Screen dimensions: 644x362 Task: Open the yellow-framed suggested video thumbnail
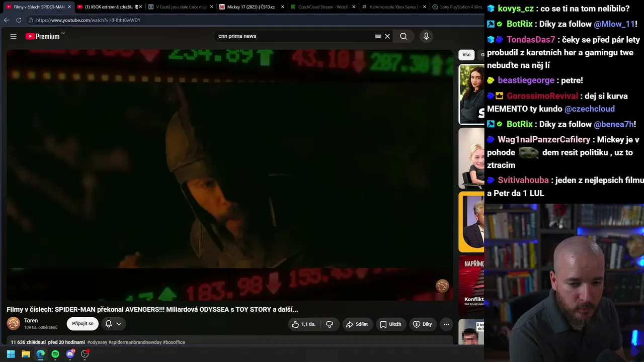pos(471,222)
